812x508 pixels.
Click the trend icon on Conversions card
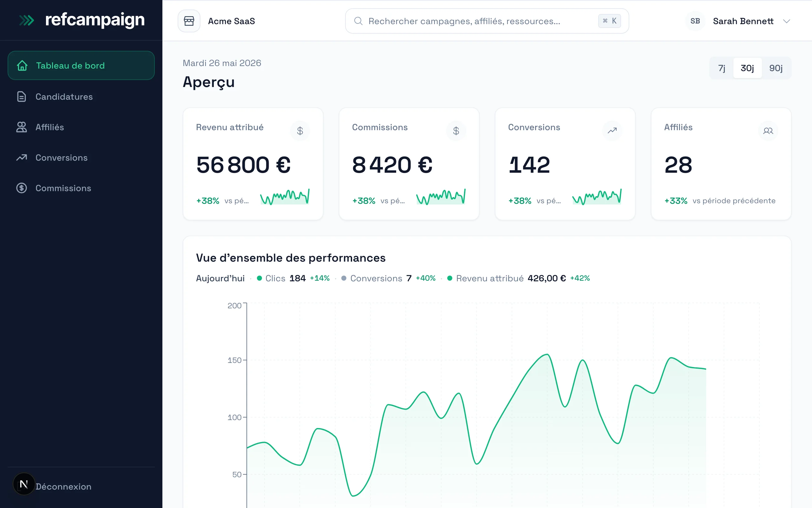point(612,131)
